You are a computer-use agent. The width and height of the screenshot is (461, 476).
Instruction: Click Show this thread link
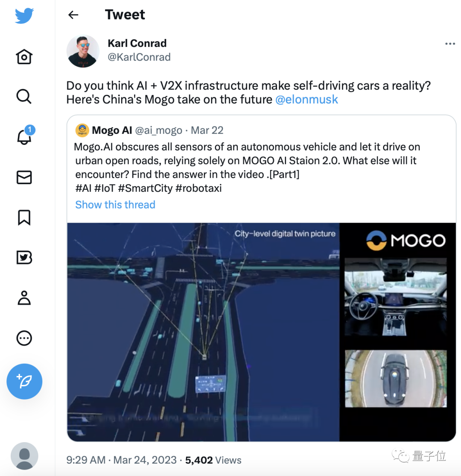tap(115, 205)
